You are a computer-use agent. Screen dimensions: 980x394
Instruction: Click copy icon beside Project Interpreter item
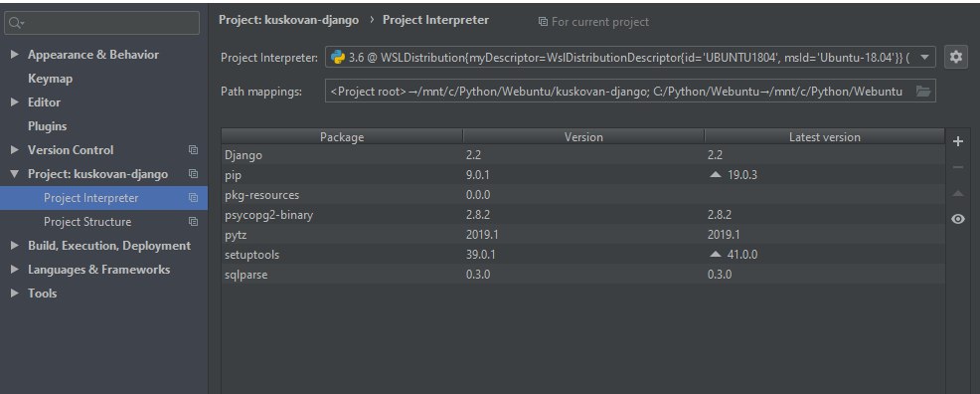[x=193, y=198]
